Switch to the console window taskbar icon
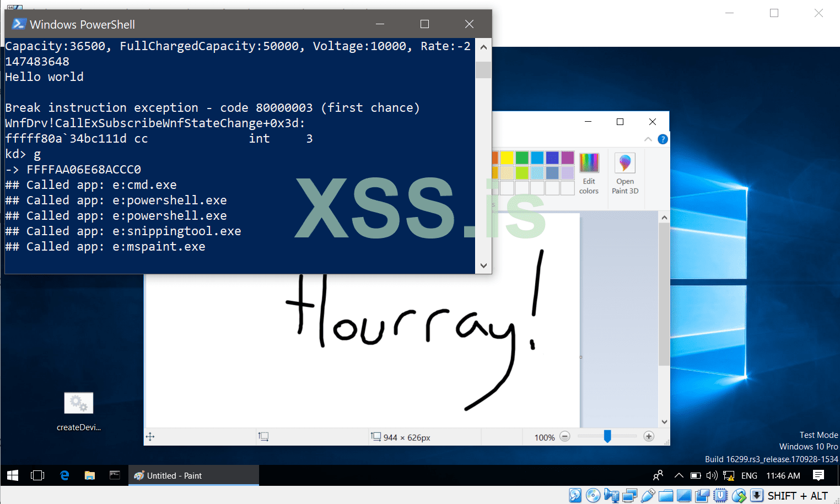The width and height of the screenshot is (840, 504). 115,475
